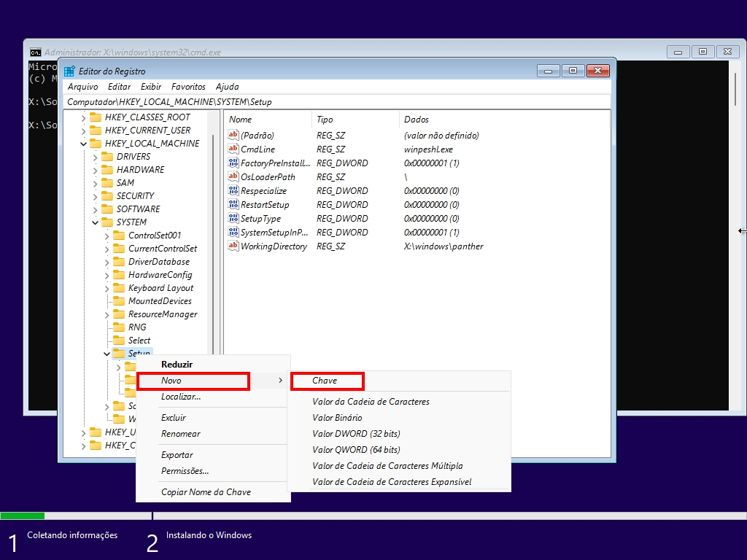This screenshot has height=560, width=747.
Task: Choose Valor de Cadeia de Caracteres Múltipla
Action: [399, 466]
